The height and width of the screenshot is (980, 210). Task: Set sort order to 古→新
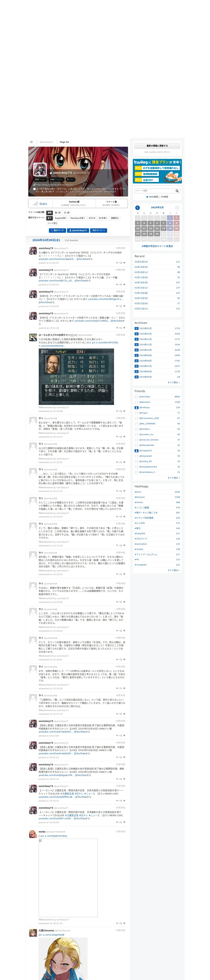coord(67,213)
